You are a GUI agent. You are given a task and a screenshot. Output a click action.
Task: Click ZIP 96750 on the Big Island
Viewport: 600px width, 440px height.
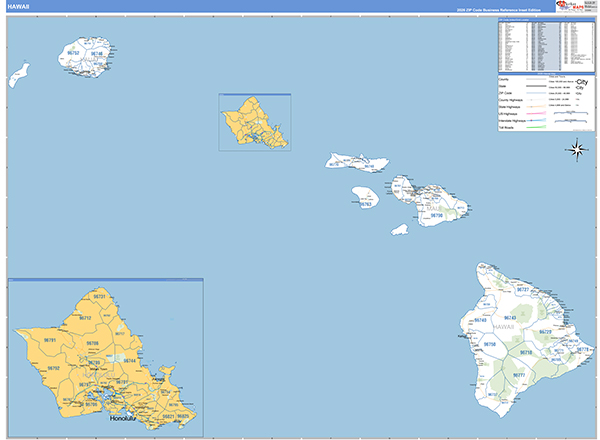pyautogui.click(x=490, y=344)
